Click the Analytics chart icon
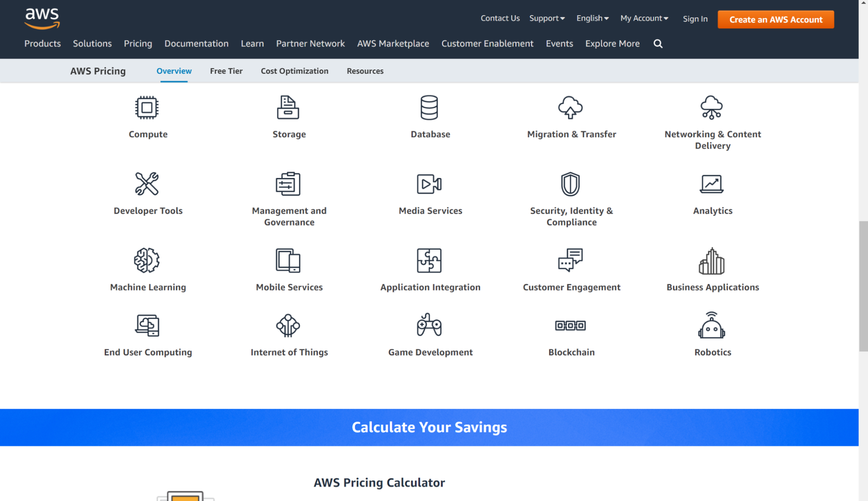868x501 pixels. [712, 184]
